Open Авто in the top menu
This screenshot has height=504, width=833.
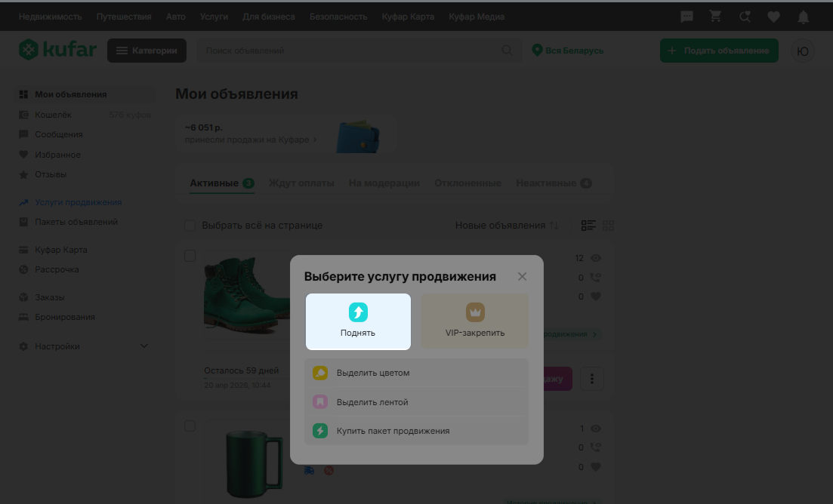175,17
